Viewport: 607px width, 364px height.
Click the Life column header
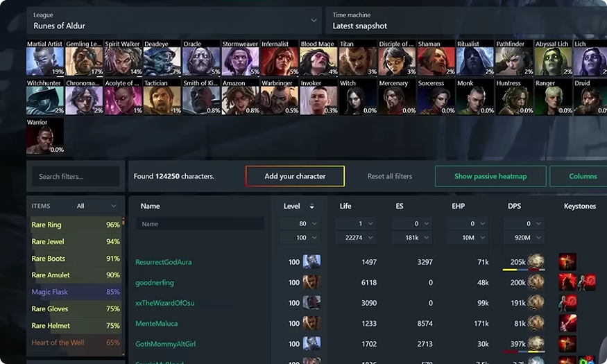tap(345, 206)
